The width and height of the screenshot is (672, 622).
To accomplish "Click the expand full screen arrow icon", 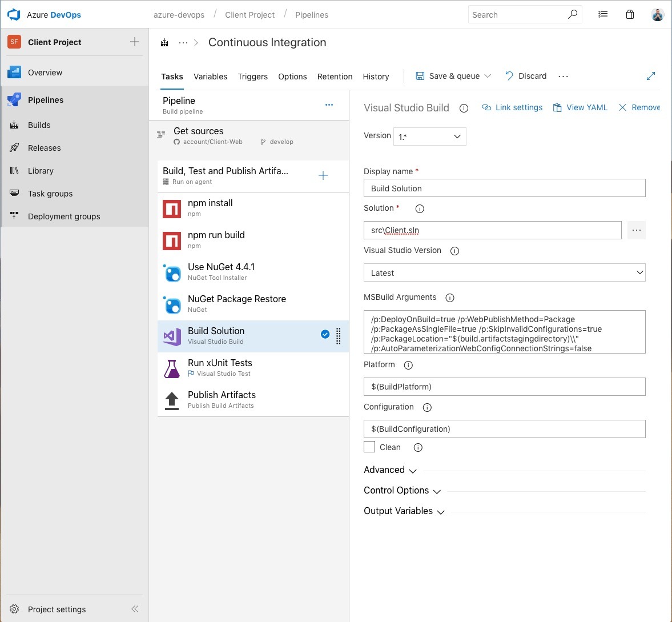I will (650, 76).
